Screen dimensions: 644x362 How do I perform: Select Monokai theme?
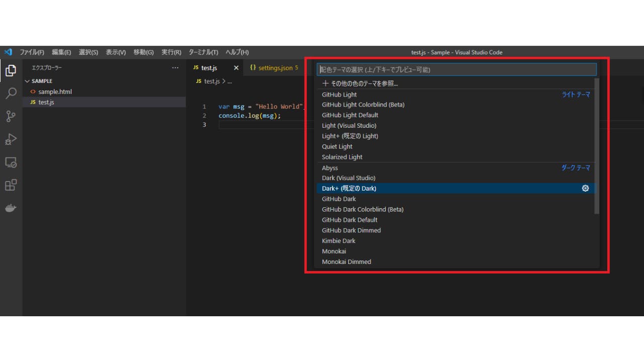pyautogui.click(x=455, y=251)
